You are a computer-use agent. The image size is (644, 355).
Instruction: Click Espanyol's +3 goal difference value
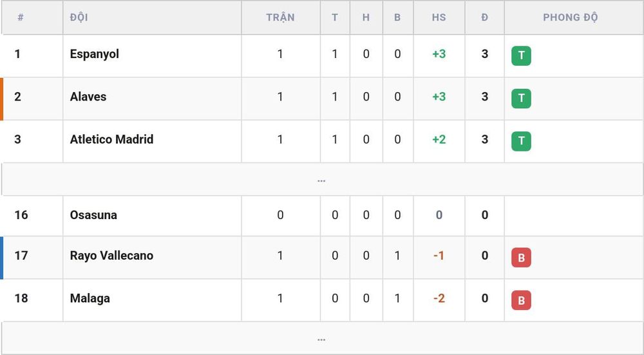point(439,54)
